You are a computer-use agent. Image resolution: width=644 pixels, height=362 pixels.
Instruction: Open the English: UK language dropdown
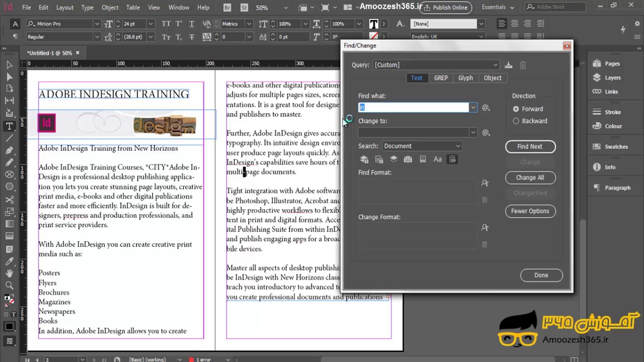coord(481,37)
